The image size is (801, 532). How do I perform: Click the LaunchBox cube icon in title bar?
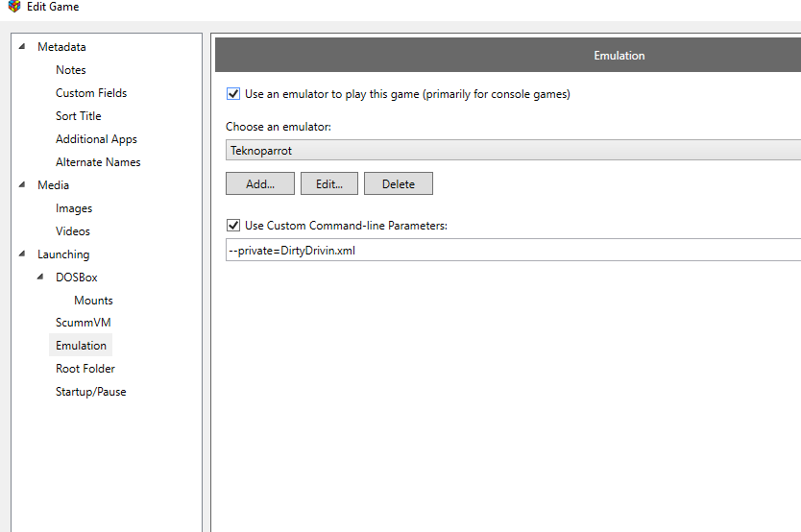click(14, 6)
